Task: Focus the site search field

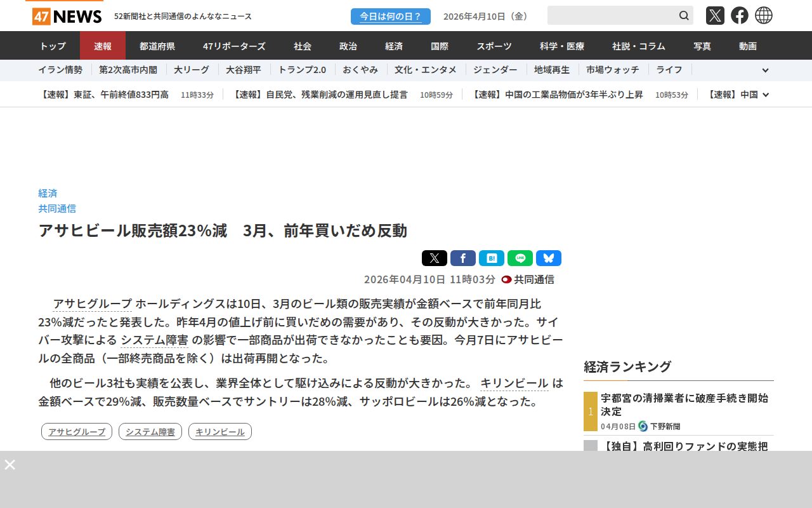Action: 612,15
